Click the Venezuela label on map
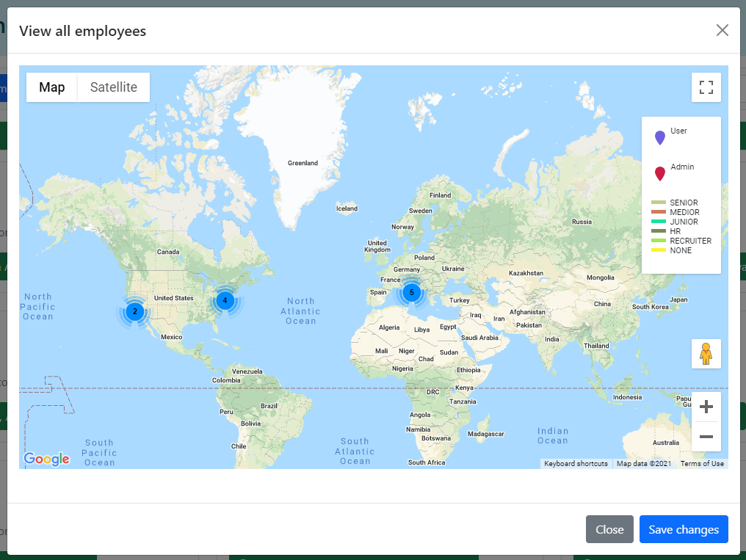This screenshot has width=746, height=560. 247,371
